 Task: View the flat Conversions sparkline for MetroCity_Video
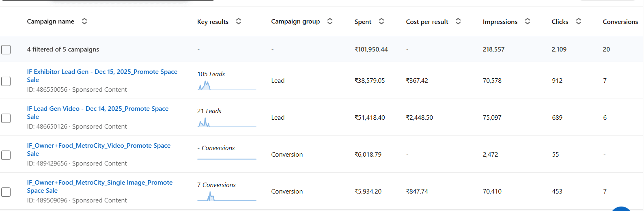227,158
